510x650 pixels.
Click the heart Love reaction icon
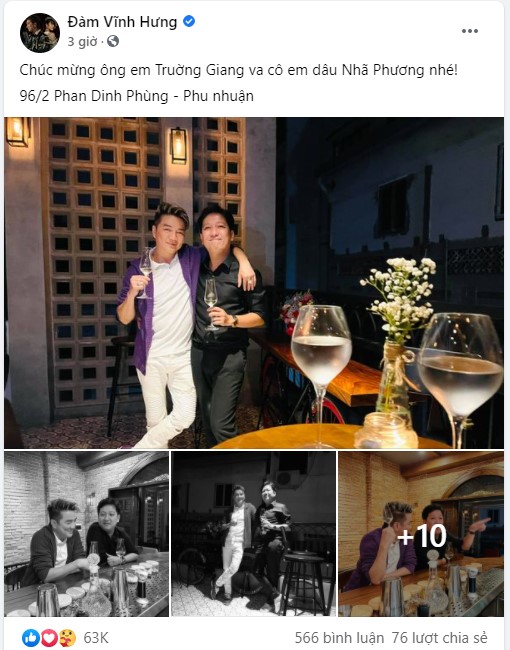pyautogui.click(x=49, y=638)
